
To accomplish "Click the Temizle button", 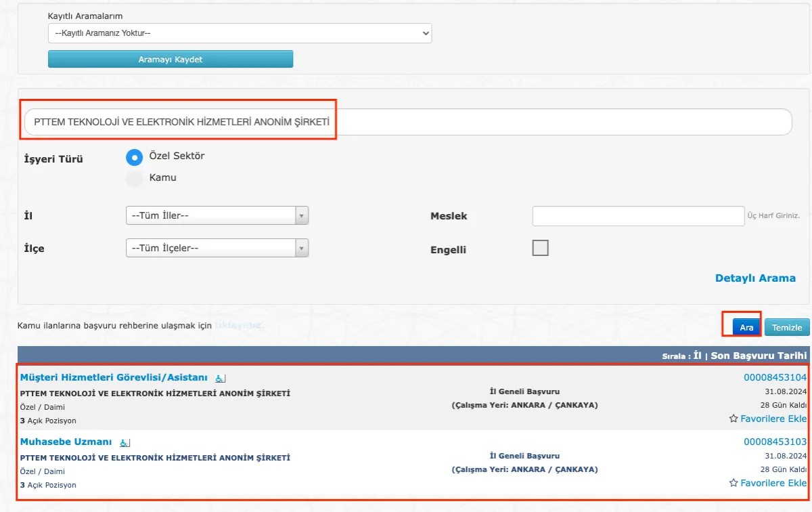I will 787,327.
